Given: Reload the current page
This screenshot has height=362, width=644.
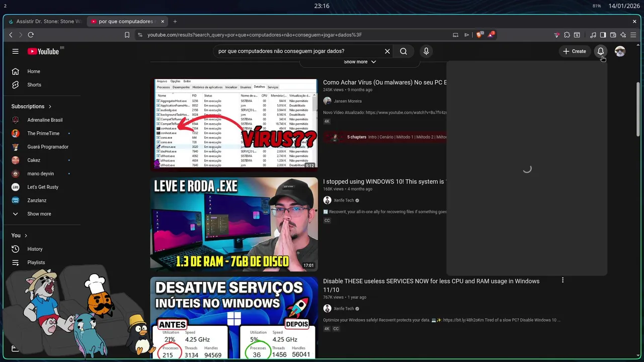Looking at the screenshot, I should (31, 35).
